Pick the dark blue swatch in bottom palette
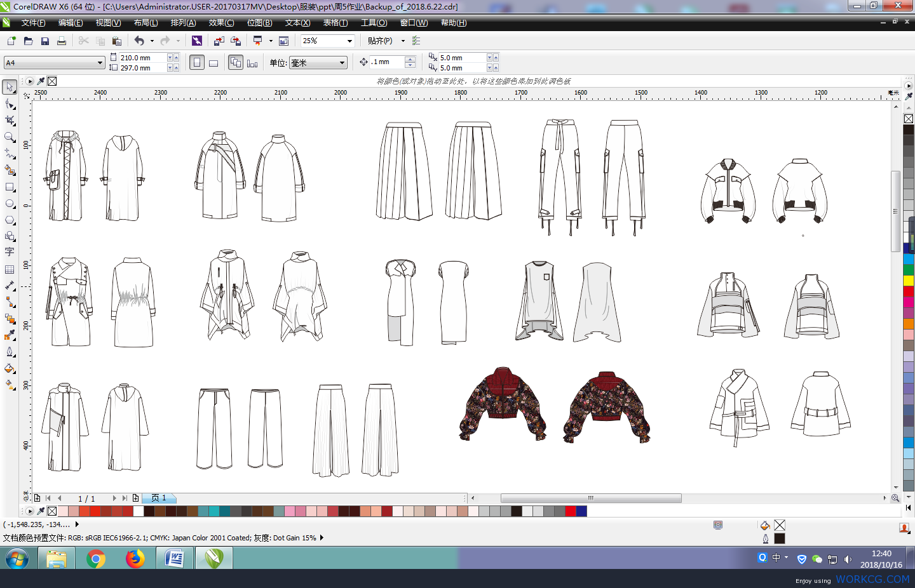915x588 pixels. [581, 511]
